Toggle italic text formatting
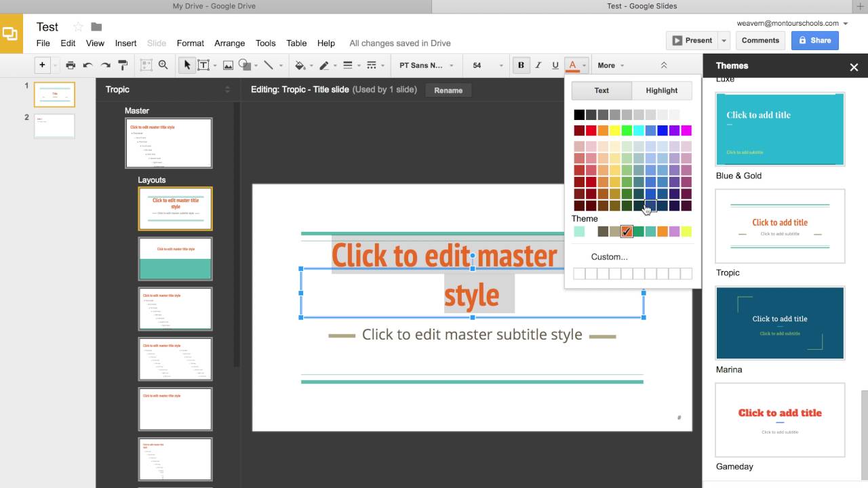868x488 pixels. [538, 65]
